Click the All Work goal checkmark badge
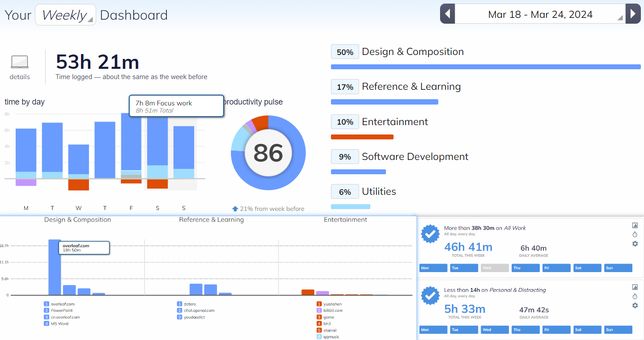 [430, 234]
